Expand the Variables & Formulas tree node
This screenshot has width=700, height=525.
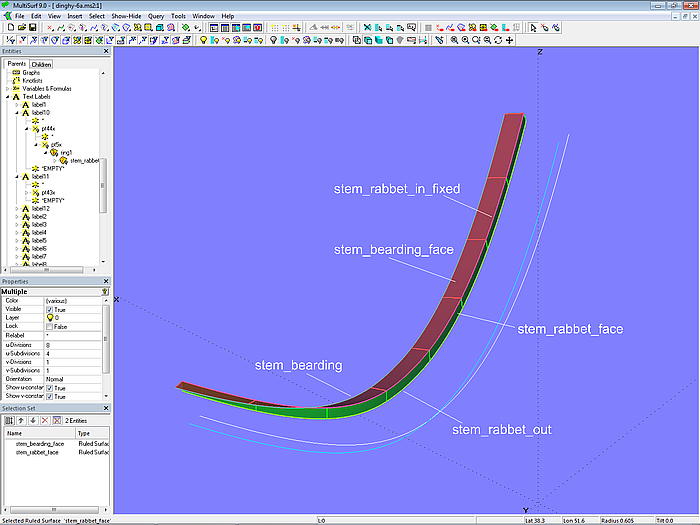click(7, 89)
